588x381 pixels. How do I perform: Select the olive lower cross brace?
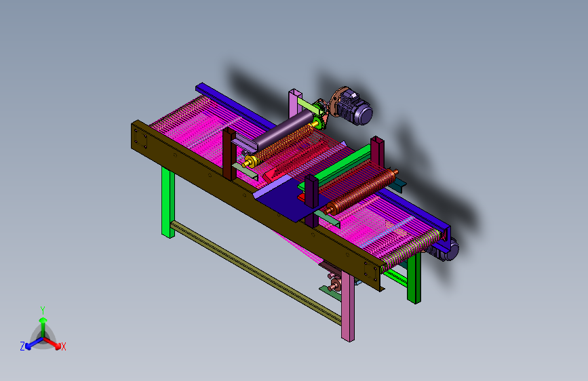point(256,273)
